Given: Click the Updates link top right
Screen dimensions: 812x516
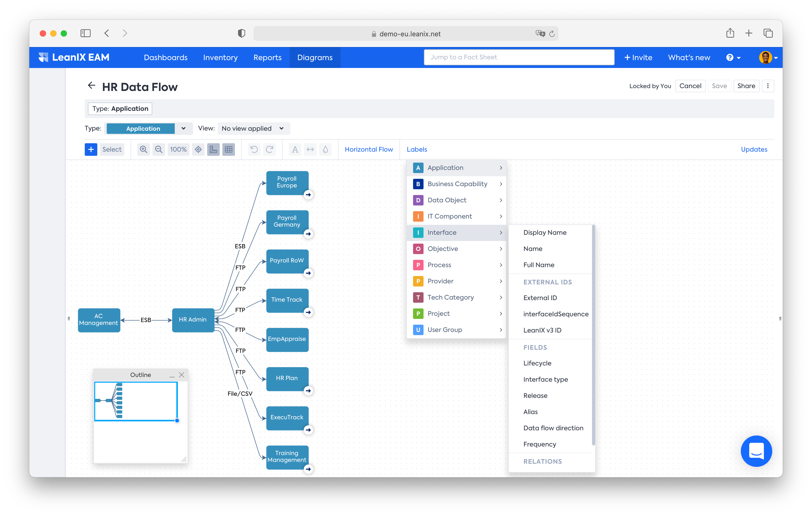Looking at the screenshot, I should click(x=755, y=149).
